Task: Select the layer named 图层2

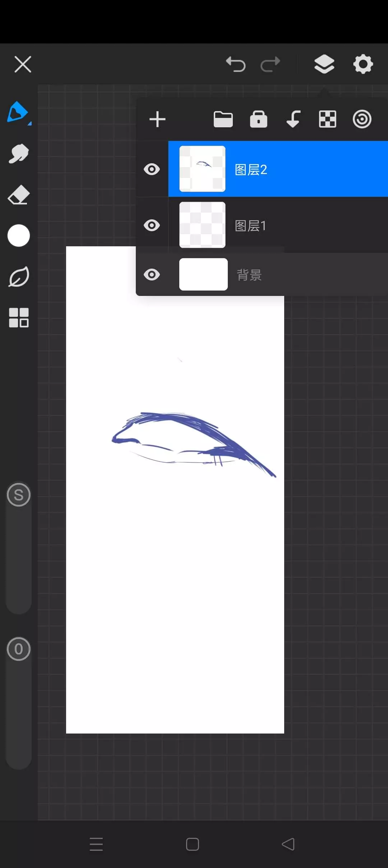Action: 278,169
